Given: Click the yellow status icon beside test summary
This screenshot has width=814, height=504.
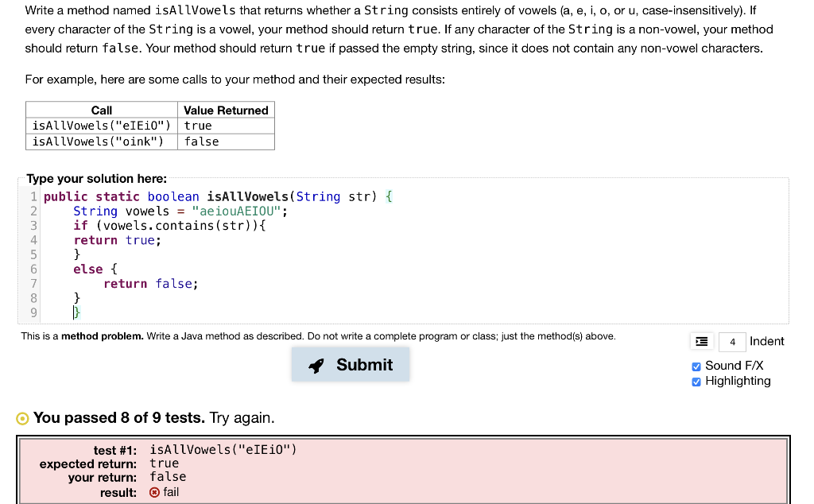Looking at the screenshot, I should [25, 417].
